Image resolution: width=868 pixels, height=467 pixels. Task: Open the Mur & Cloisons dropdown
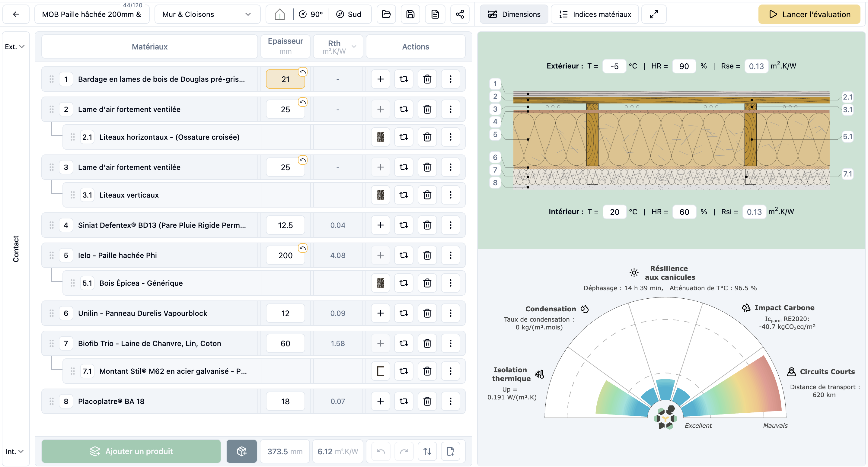[207, 14]
